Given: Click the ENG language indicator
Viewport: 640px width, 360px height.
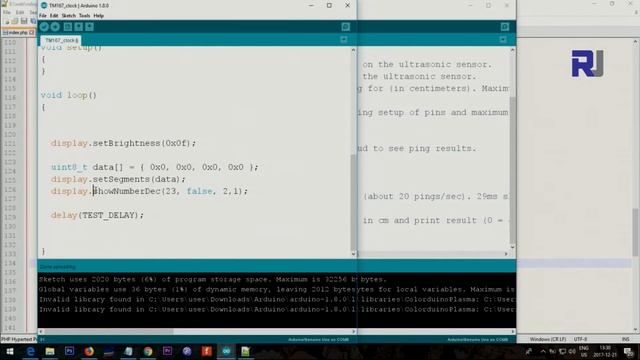Looking at the screenshot, I should (584, 351).
